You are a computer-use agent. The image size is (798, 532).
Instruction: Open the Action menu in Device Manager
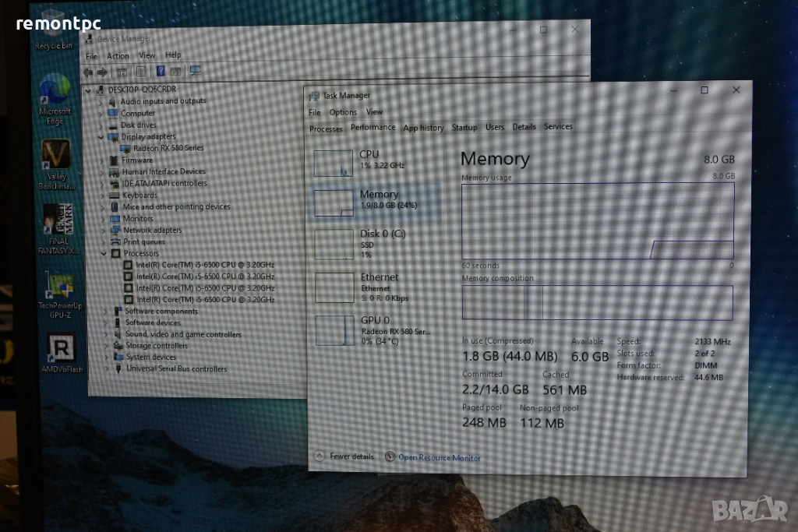click(118, 55)
